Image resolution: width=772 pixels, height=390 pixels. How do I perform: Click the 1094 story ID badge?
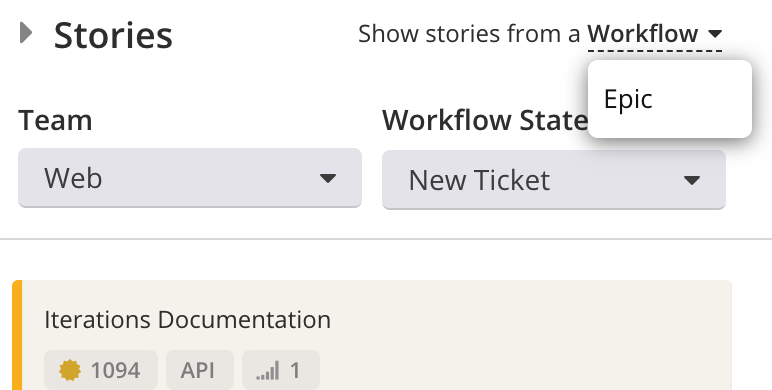pyautogui.click(x=101, y=370)
